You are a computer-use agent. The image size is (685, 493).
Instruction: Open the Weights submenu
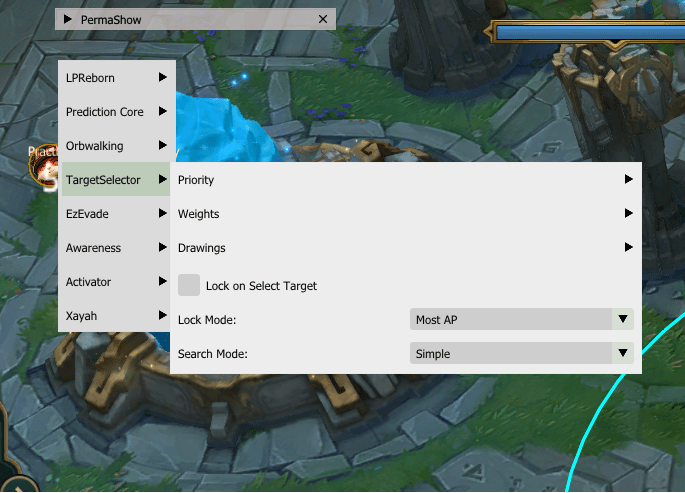406,214
